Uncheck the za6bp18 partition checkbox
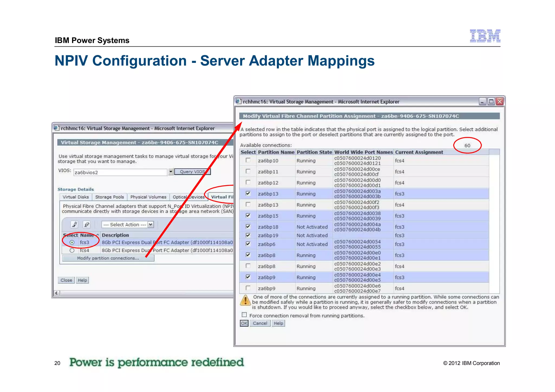Screen dimensions: 555x392 pos(248,226)
